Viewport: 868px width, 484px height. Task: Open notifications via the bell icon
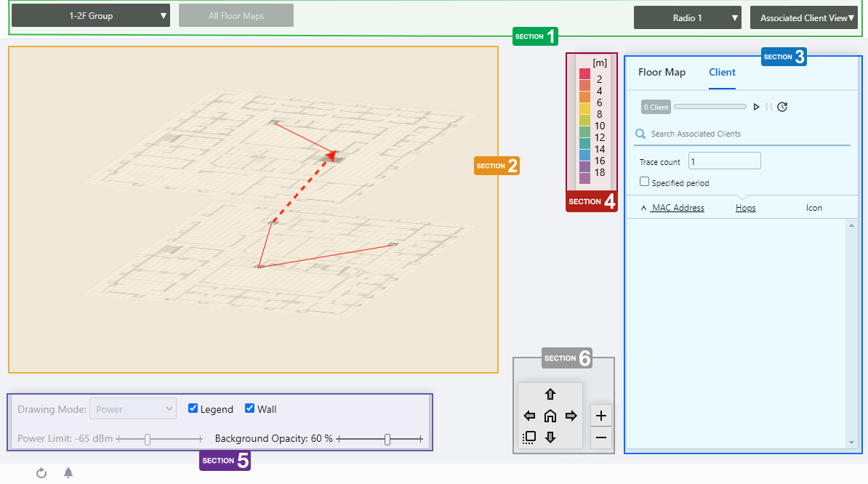[68, 473]
